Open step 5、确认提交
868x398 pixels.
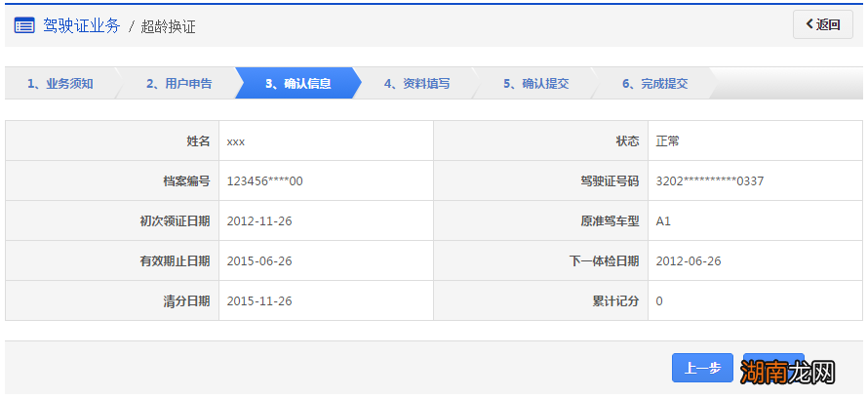535,84
